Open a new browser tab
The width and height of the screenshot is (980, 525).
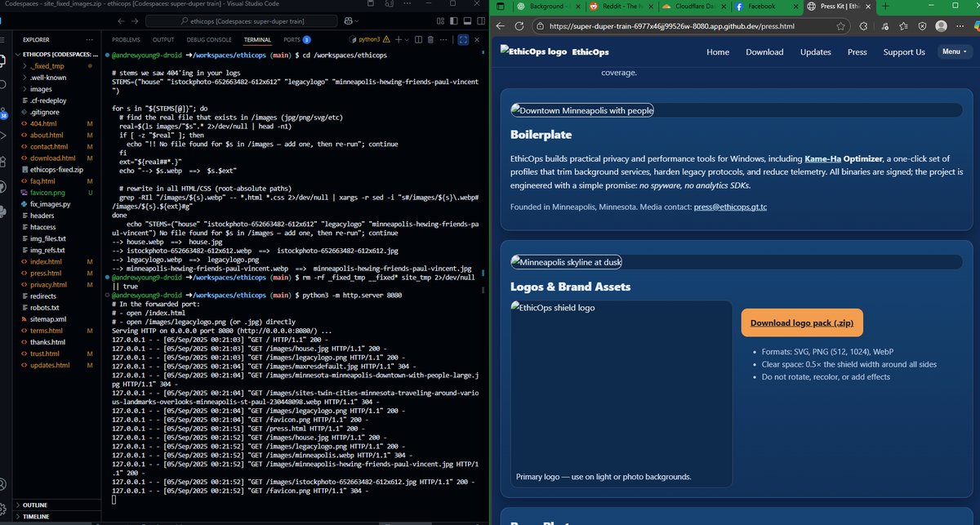(x=886, y=7)
